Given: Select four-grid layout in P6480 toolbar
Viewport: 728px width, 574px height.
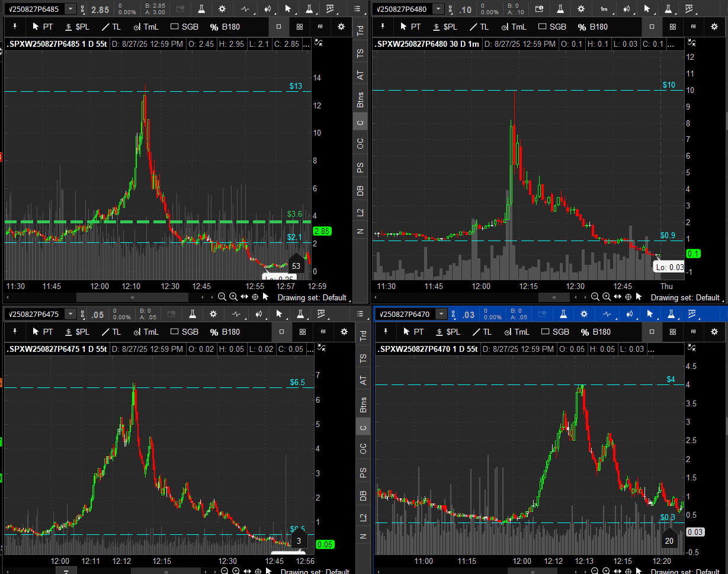Looking at the screenshot, I should (x=673, y=27).
